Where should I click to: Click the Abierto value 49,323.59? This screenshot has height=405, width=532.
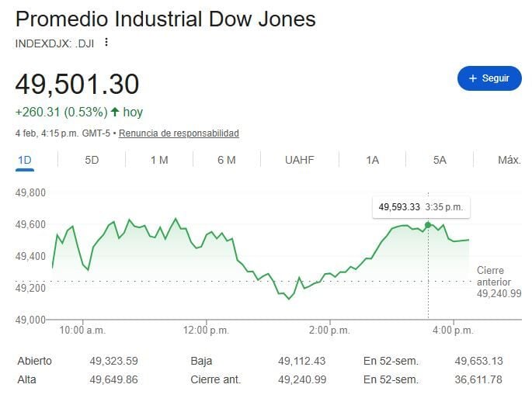point(113,361)
